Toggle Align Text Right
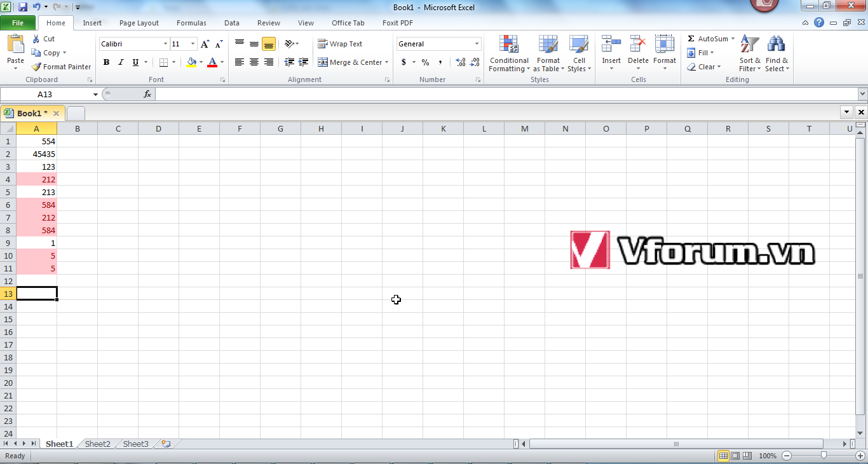 (269, 62)
